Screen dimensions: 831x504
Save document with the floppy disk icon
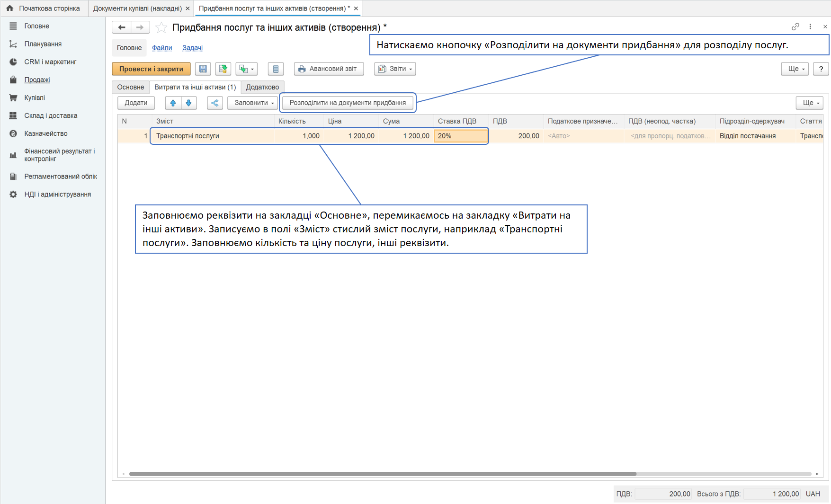tap(203, 69)
